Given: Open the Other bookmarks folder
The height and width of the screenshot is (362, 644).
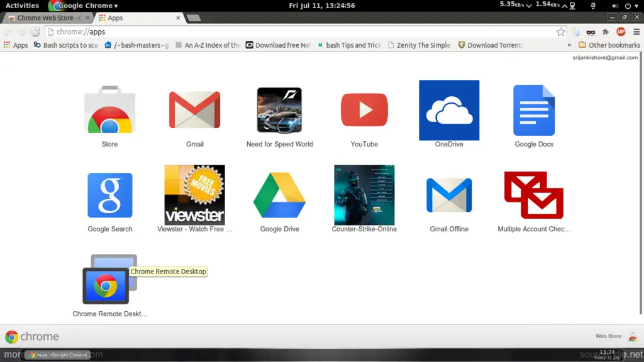Looking at the screenshot, I should 609,45.
